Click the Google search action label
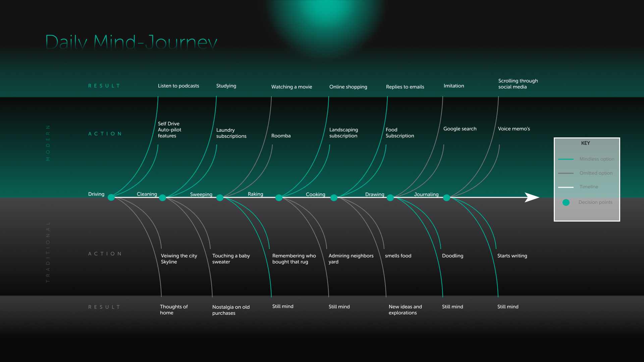 [x=460, y=129]
